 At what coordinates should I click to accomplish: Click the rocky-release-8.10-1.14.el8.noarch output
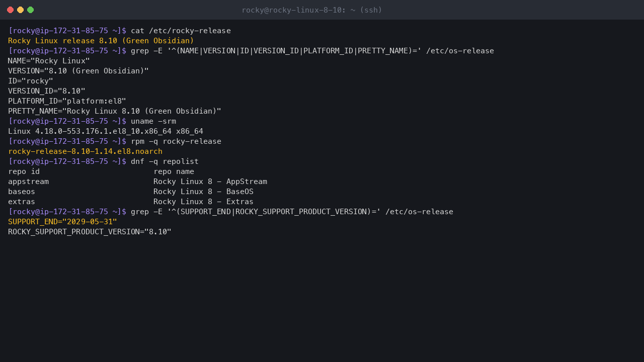tap(85, 151)
